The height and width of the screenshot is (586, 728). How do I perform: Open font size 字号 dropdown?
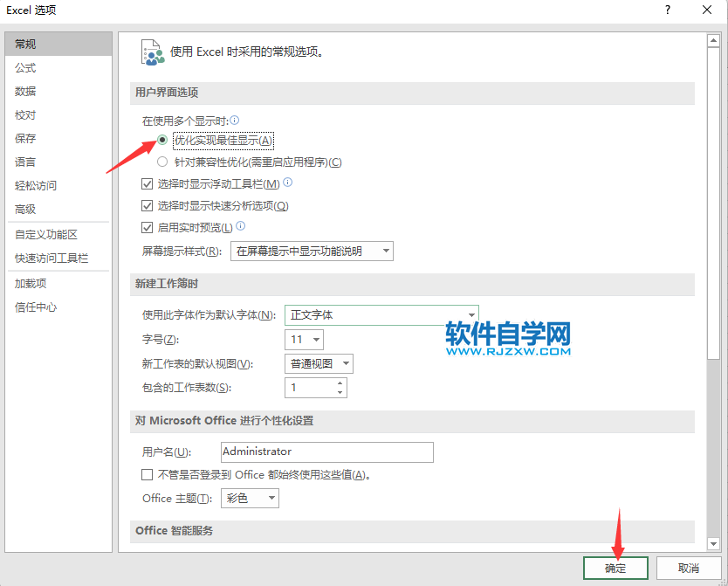[304, 340]
